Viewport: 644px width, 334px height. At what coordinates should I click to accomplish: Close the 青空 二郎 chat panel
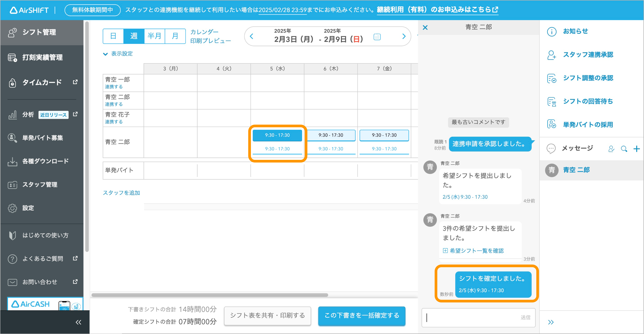(x=425, y=27)
